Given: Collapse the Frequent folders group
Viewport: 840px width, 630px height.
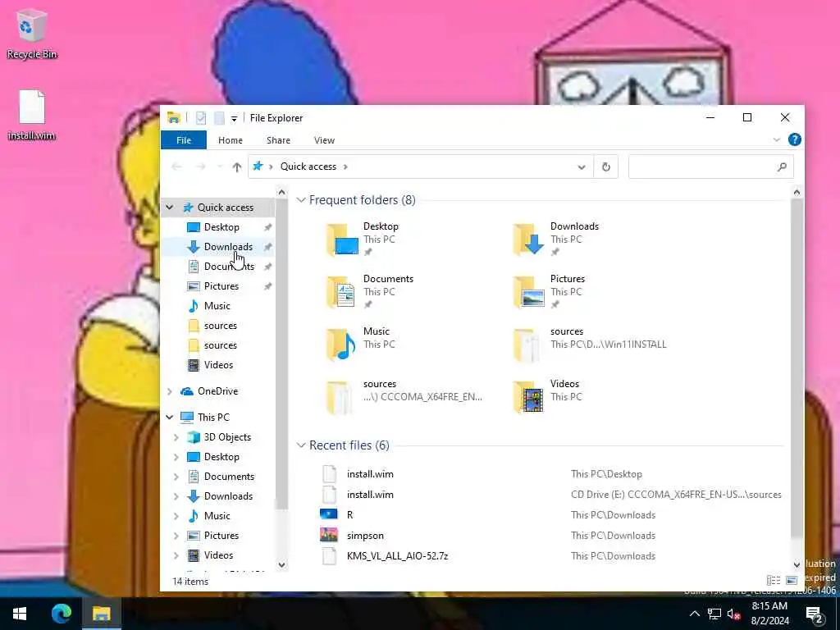Looking at the screenshot, I should pyautogui.click(x=301, y=200).
